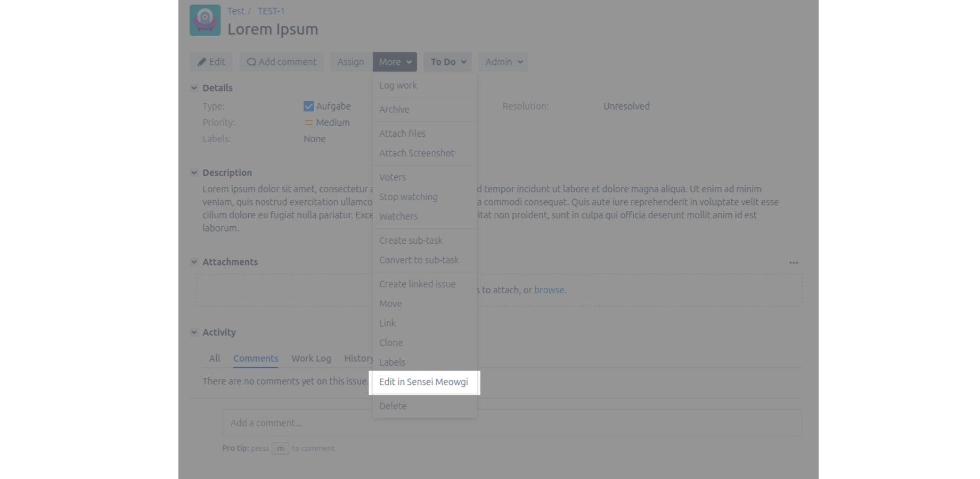Open the Admin dropdown
This screenshot has height=479, width=980.
click(x=502, y=62)
